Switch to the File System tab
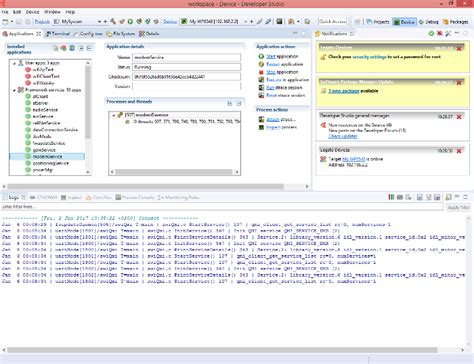The width and height of the screenshot is (474, 364). 121,34
